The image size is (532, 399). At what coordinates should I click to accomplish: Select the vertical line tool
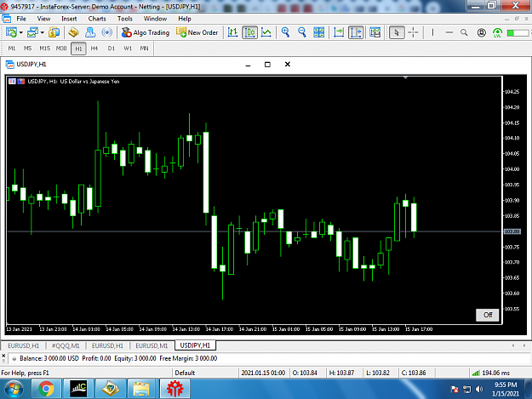[x=432, y=32]
